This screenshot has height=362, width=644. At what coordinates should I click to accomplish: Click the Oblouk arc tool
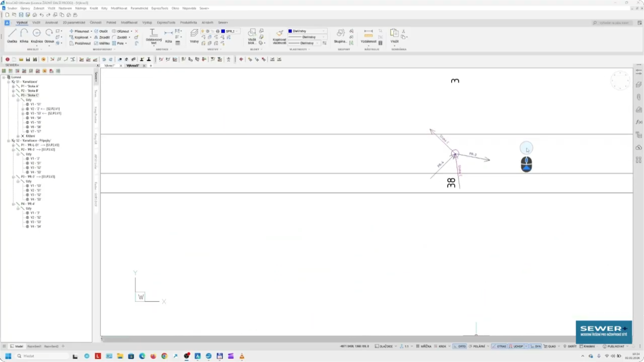[x=49, y=35]
